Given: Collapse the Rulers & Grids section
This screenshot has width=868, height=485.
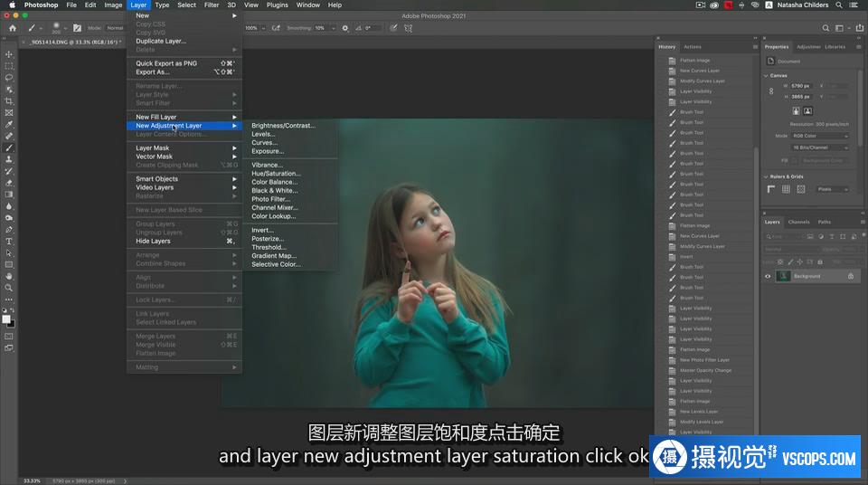Looking at the screenshot, I should [766, 176].
